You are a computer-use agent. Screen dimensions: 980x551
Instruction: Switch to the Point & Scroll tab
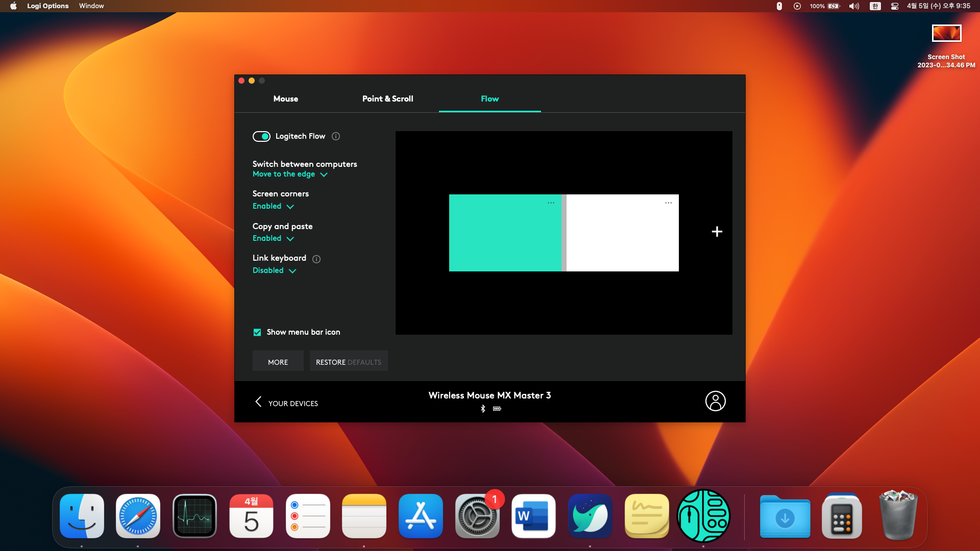pyautogui.click(x=388, y=99)
